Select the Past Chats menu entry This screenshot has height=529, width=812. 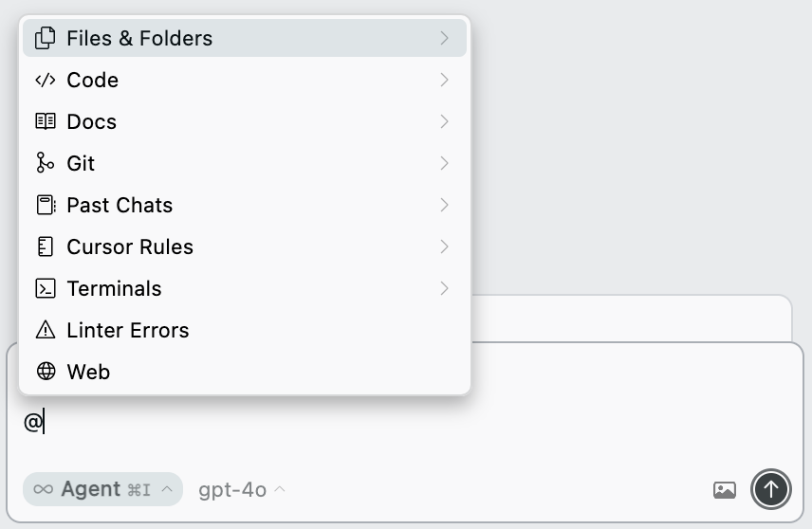pos(120,206)
